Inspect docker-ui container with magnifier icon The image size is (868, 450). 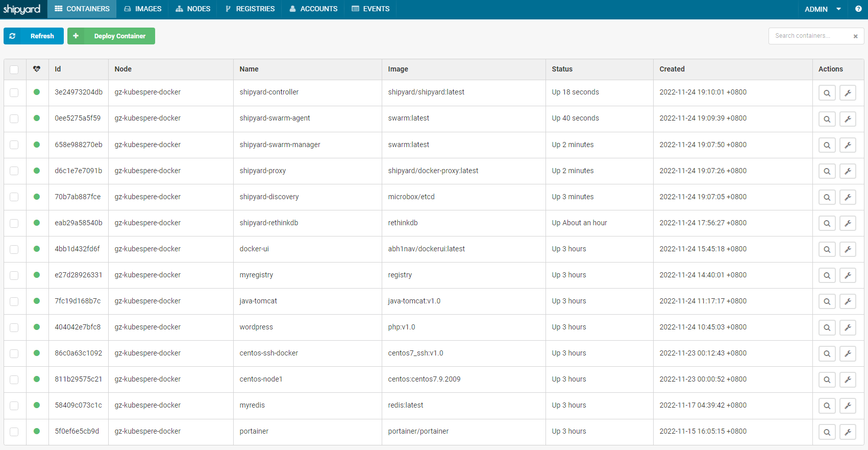point(827,249)
